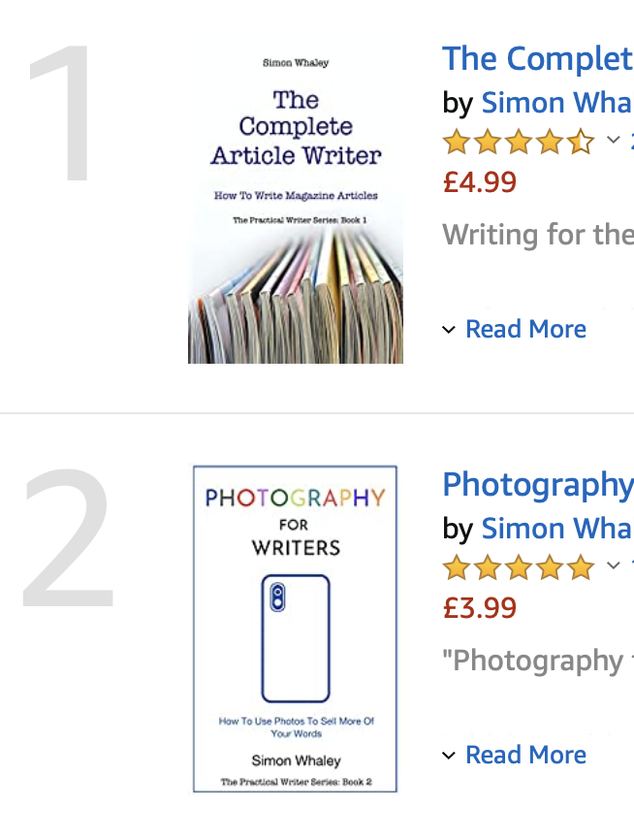Expand ratings chevron beside the second book's stars
The height and width of the screenshot is (840, 634).
click(613, 565)
